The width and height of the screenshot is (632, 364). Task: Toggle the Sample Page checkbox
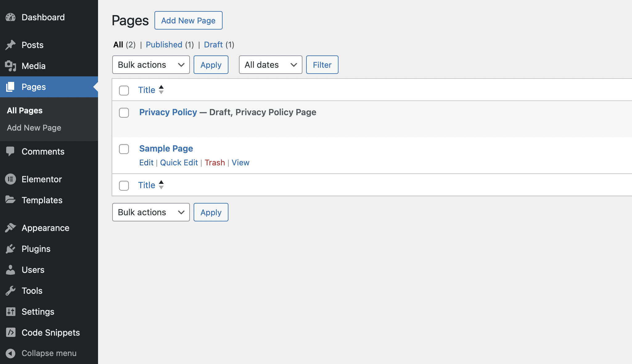pos(124,149)
